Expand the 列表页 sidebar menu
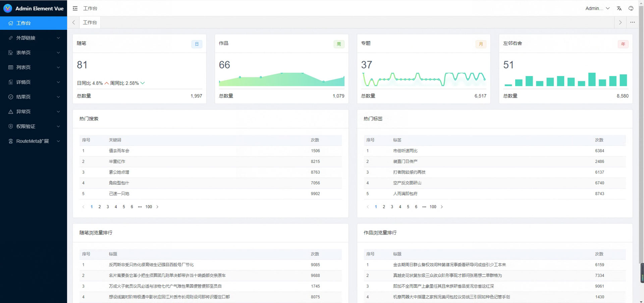Viewport: 644px width, 303px height. click(34, 67)
